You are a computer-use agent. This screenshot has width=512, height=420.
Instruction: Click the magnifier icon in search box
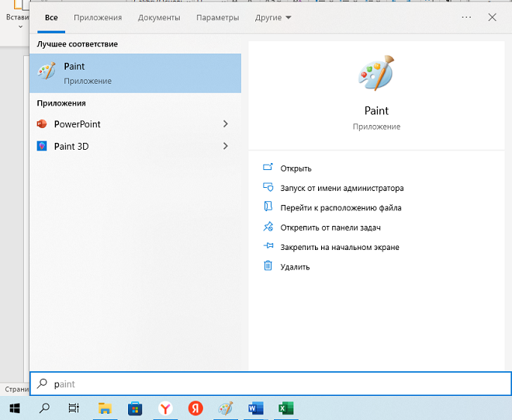pyautogui.click(x=42, y=384)
